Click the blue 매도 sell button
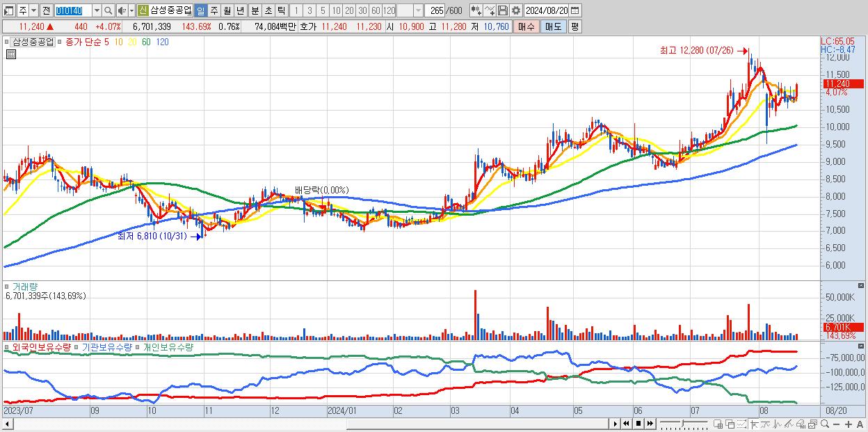 pyautogui.click(x=553, y=26)
